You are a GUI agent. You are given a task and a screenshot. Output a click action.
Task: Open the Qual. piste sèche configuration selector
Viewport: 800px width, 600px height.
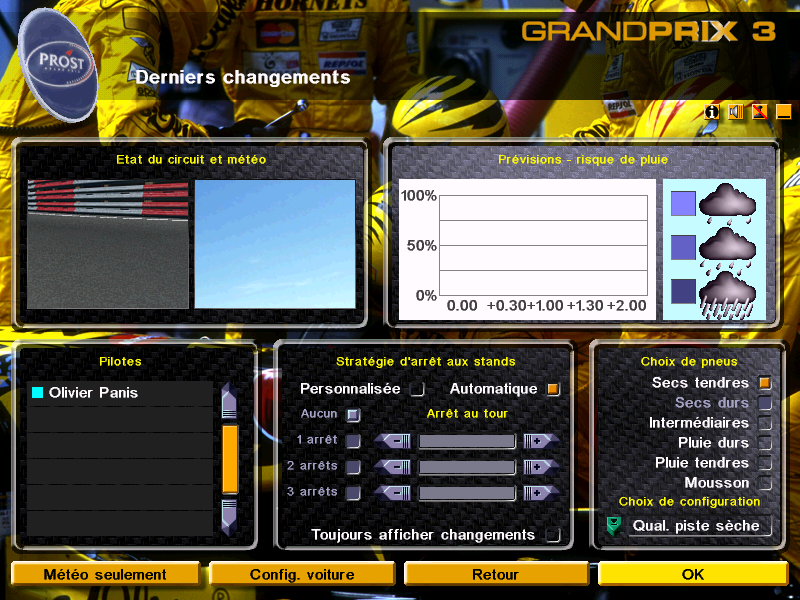tap(699, 526)
